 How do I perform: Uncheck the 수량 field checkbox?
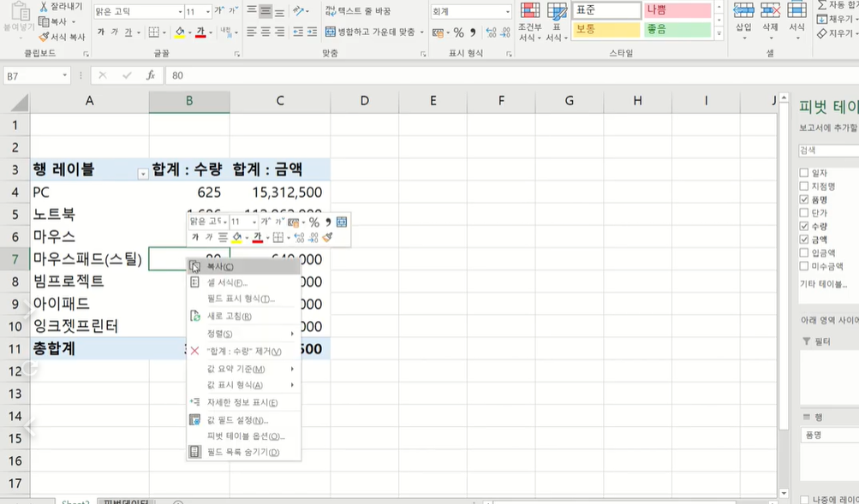(803, 226)
